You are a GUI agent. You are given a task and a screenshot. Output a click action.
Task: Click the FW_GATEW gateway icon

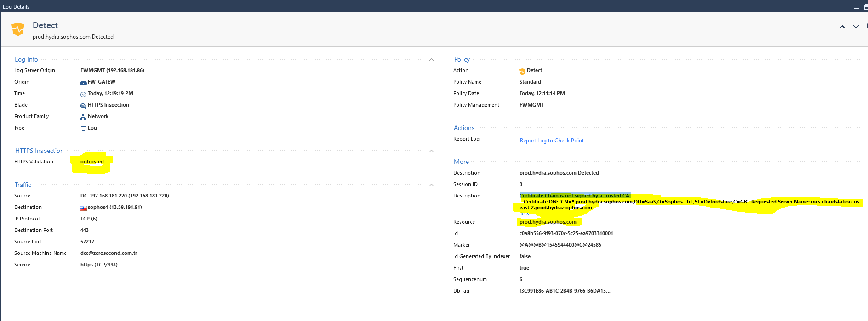(x=83, y=83)
